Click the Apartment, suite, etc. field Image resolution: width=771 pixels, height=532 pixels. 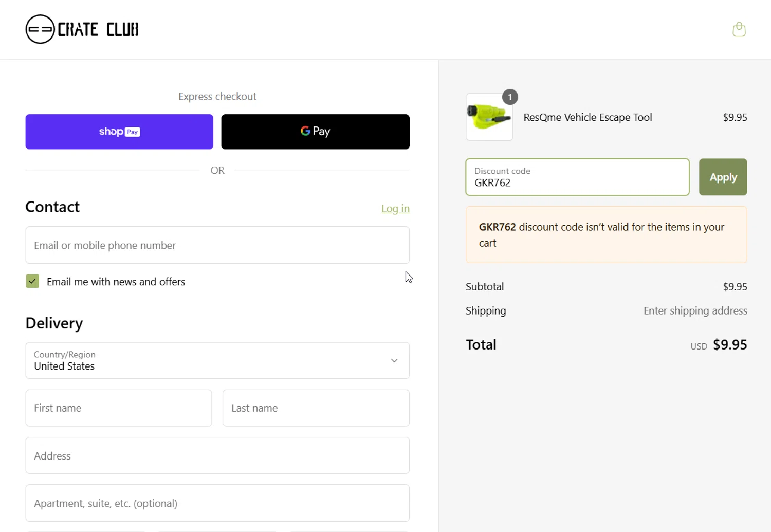pos(217,503)
